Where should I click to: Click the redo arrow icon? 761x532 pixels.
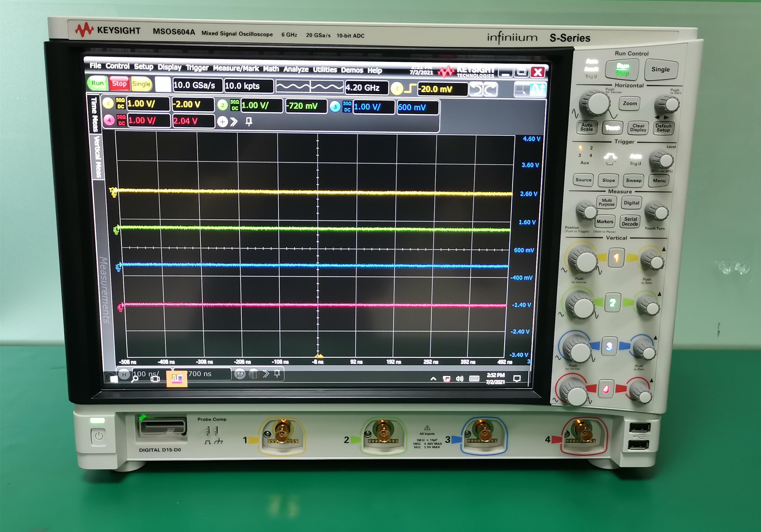pos(491,90)
